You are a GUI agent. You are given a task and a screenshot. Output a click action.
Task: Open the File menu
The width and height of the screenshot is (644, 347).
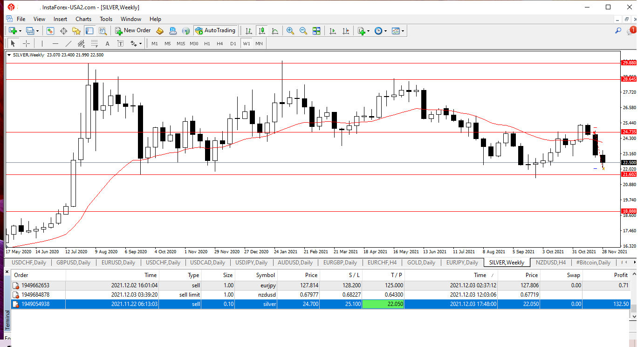(21, 19)
